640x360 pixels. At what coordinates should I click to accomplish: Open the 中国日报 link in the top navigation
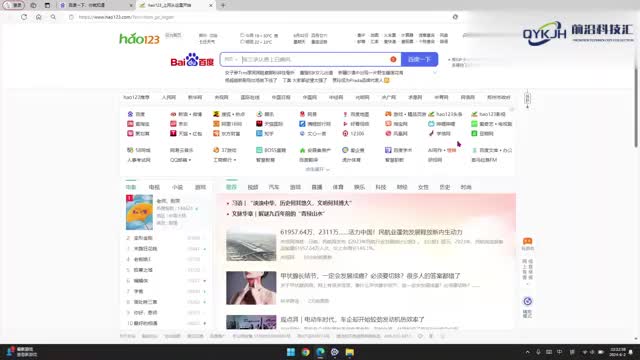(281, 98)
